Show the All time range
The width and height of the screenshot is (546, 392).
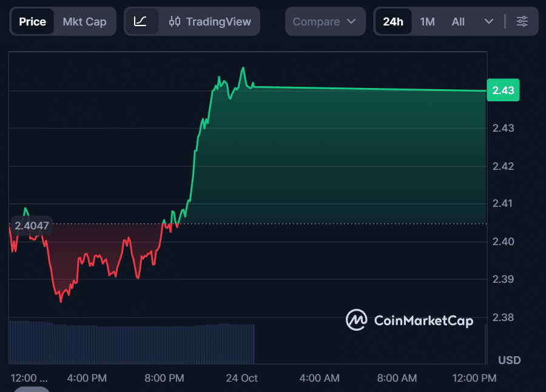tap(458, 21)
